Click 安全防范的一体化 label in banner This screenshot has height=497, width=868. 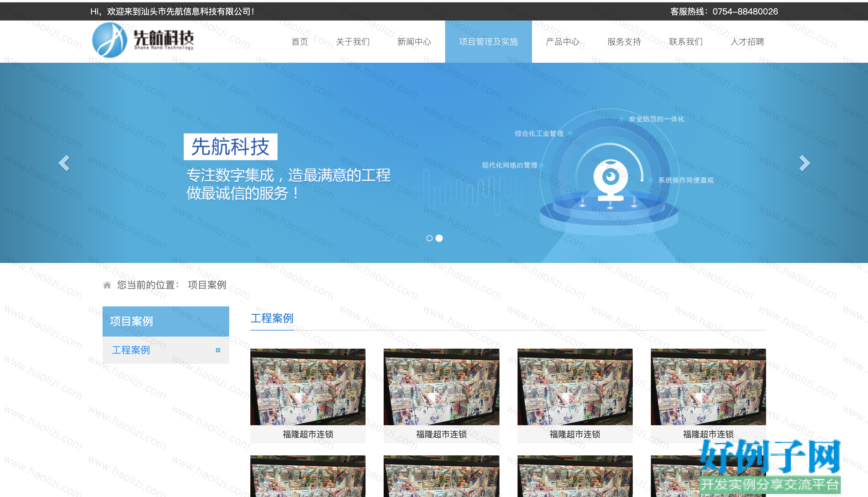656,119
